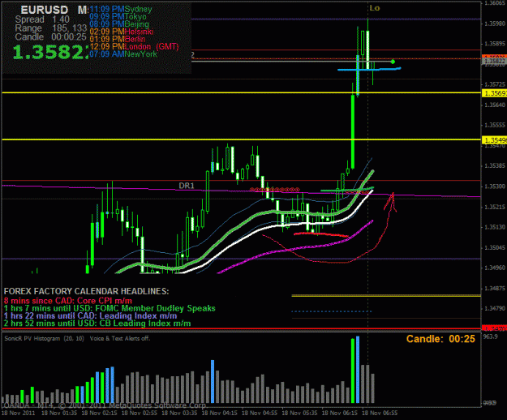Select the 02:09 PM Helsinki clock line
The width and height of the screenshot is (507, 420).
[x=122, y=32]
